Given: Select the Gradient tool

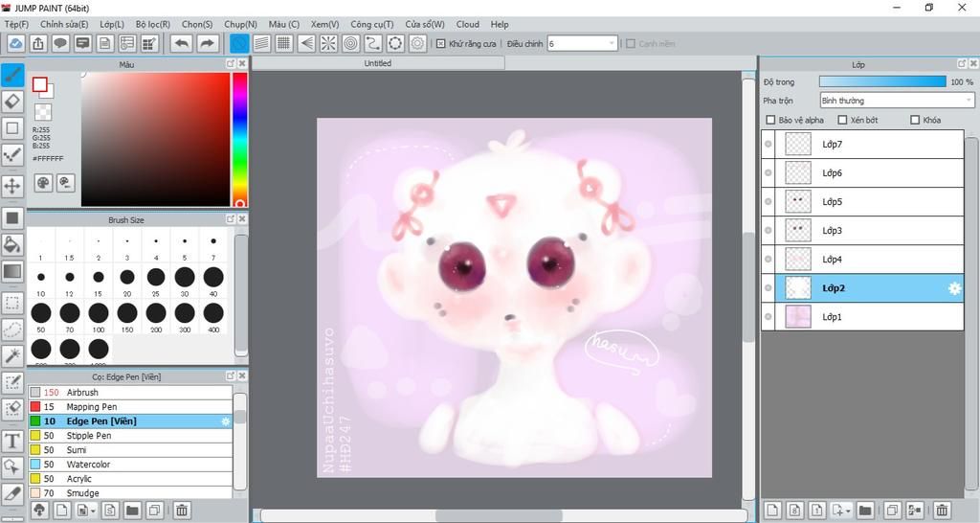Looking at the screenshot, I should pyautogui.click(x=12, y=271).
